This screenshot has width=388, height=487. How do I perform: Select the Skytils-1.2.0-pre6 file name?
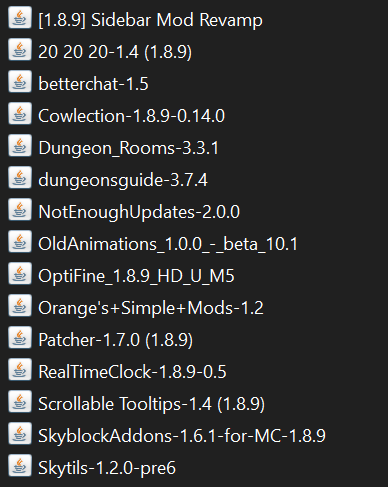pyautogui.click(x=107, y=468)
